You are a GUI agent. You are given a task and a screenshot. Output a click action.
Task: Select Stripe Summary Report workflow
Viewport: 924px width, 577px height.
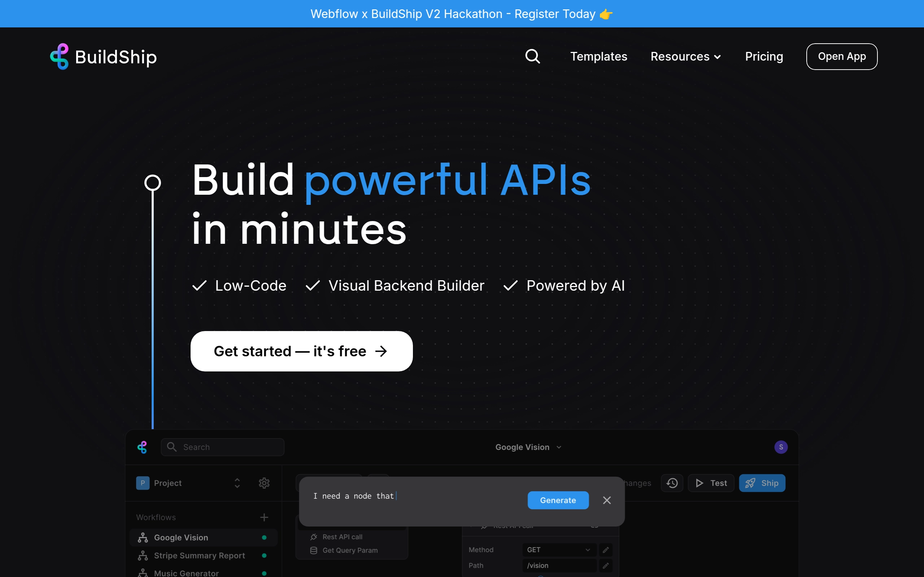click(x=199, y=556)
